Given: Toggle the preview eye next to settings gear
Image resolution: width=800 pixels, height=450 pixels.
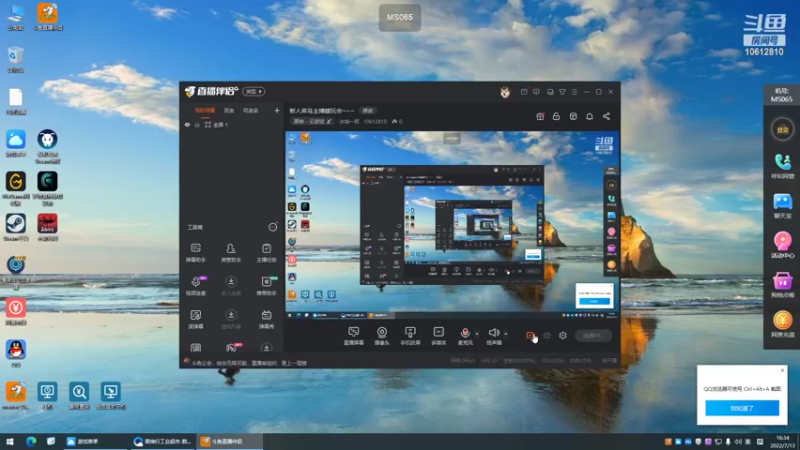Looking at the screenshot, I should [x=547, y=336].
